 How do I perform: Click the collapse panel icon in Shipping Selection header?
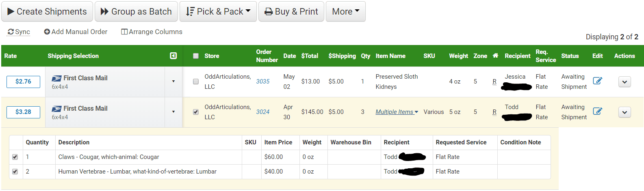(x=173, y=56)
